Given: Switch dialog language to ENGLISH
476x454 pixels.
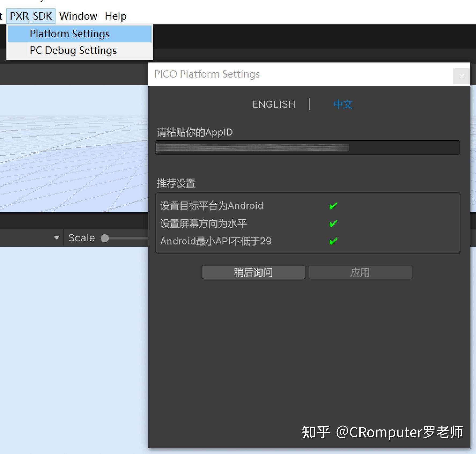Looking at the screenshot, I should (274, 104).
